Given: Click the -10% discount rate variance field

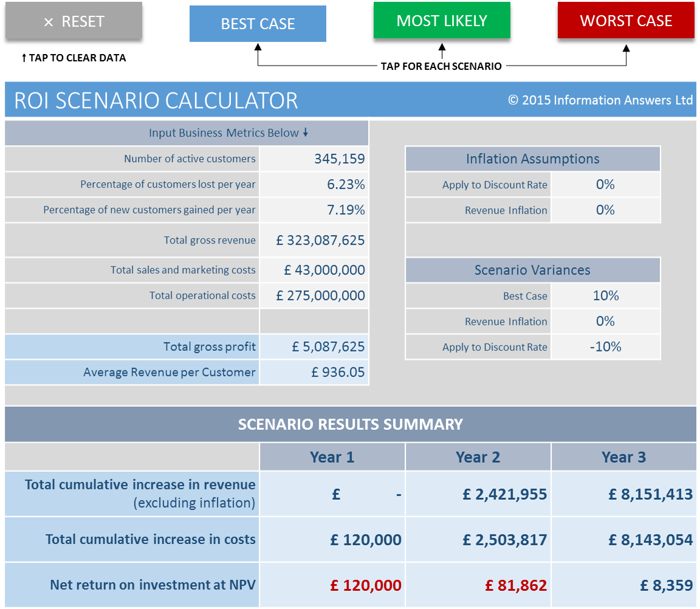Looking at the screenshot, I should point(605,347).
